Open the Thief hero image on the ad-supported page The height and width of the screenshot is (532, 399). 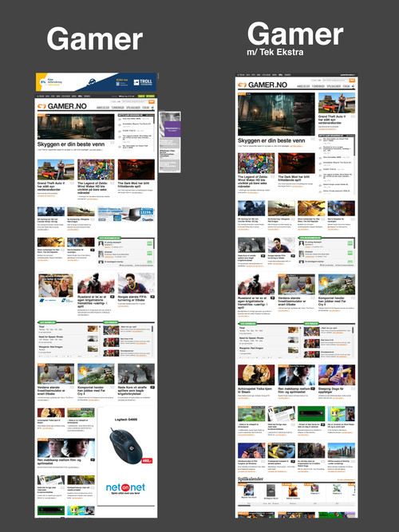[x=76, y=127]
